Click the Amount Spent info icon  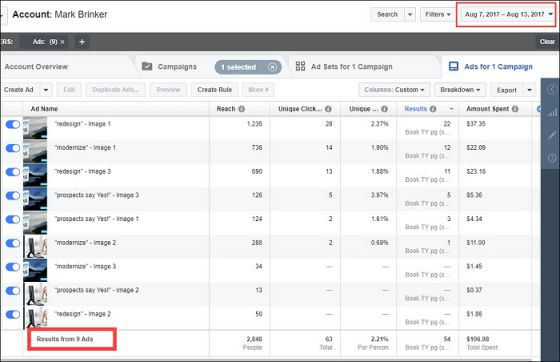[x=515, y=109]
